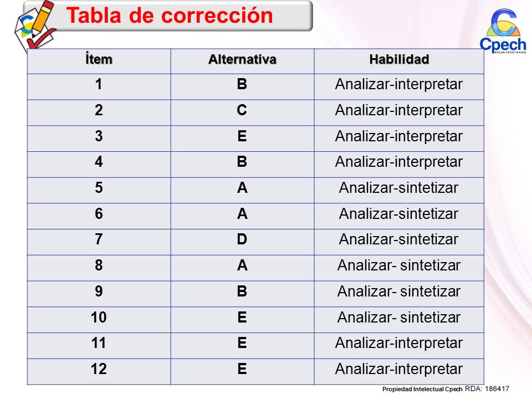
Task: Click Analizar-sintetizar skill for item 5
Action: point(398,188)
